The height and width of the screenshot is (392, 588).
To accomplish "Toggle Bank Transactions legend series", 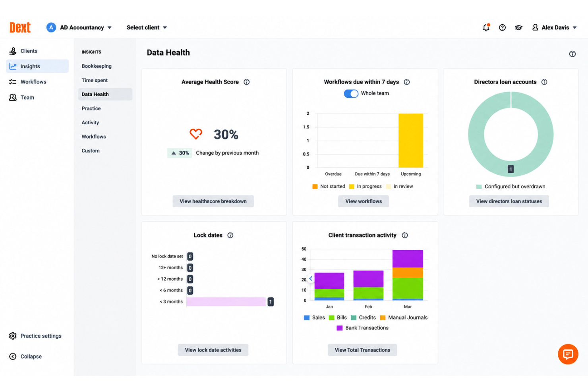I will pyautogui.click(x=362, y=328).
